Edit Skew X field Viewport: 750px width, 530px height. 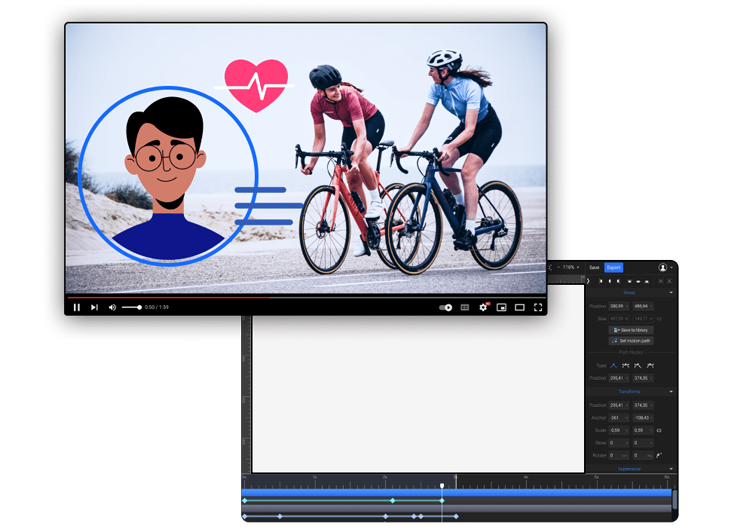pos(618,443)
